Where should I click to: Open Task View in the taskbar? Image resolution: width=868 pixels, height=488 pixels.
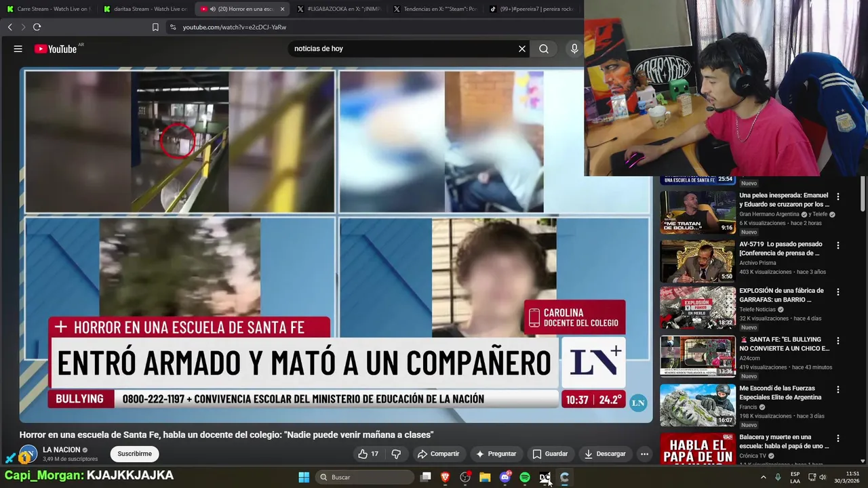point(426,477)
